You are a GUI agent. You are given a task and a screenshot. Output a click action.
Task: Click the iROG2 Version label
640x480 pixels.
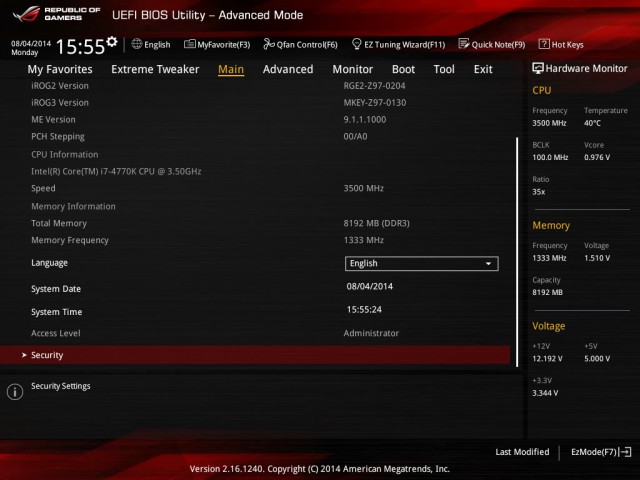(x=60, y=86)
